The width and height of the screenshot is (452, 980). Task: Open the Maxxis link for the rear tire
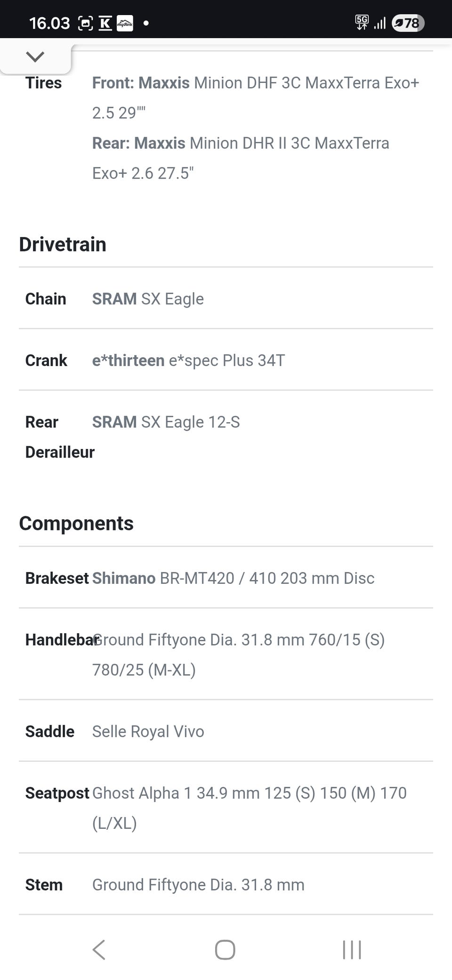point(160,143)
